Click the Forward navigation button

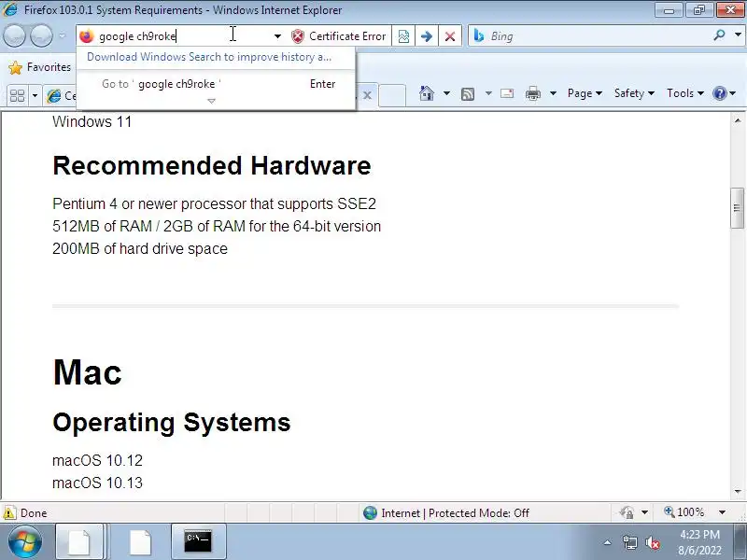pyautogui.click(x=41, y=35)
